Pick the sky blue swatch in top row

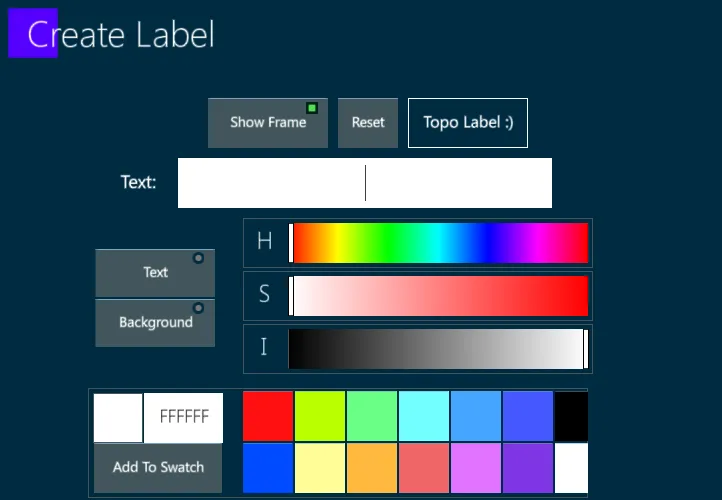[x=476, y=416]
